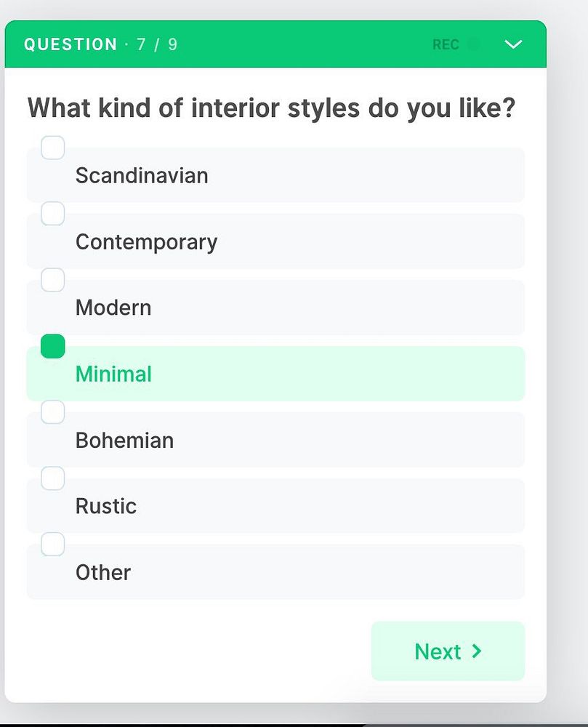This screenshot has height=727, width=588.
Task: Enable the Bohemian checkbox
Action: [53, 412]
